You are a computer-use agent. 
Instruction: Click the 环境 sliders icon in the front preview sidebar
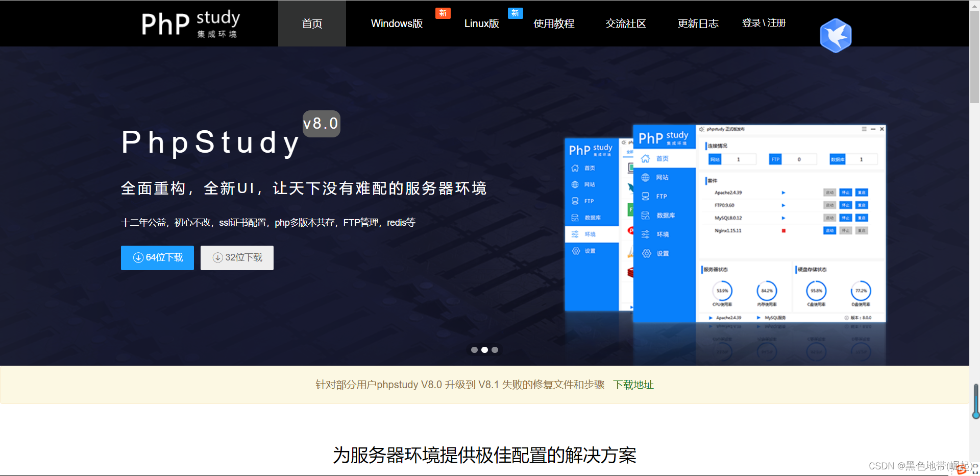(645, 234)
